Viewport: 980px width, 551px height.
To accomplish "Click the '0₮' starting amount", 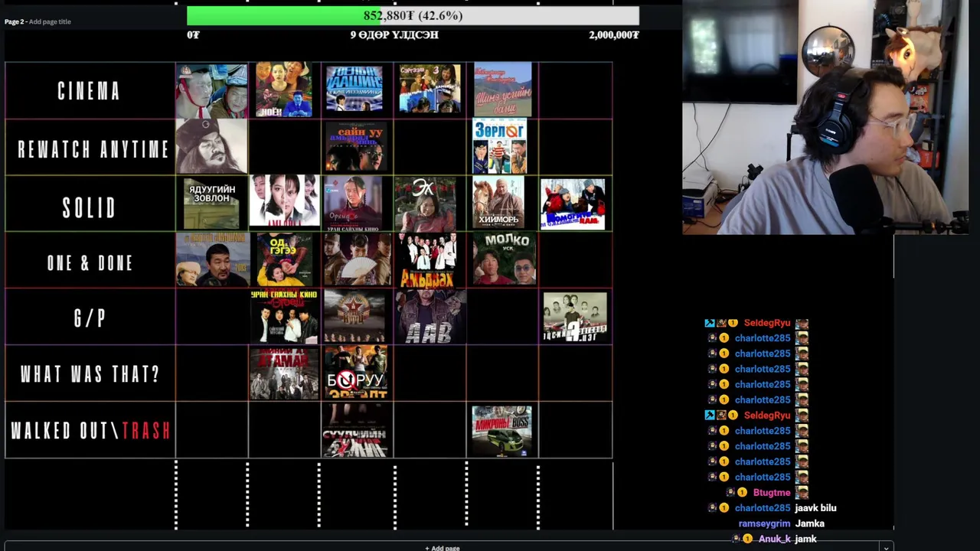I will (193, 34).
